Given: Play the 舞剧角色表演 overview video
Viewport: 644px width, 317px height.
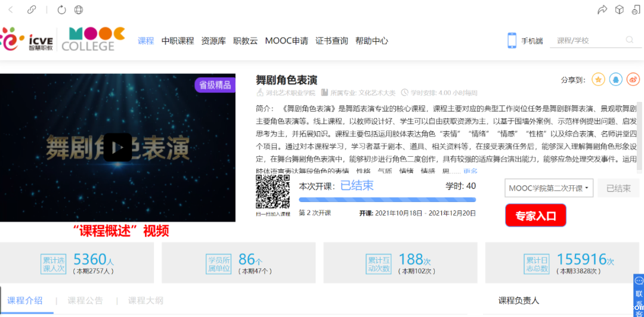Looking at the screenshot, I should (x=117, y=147).
